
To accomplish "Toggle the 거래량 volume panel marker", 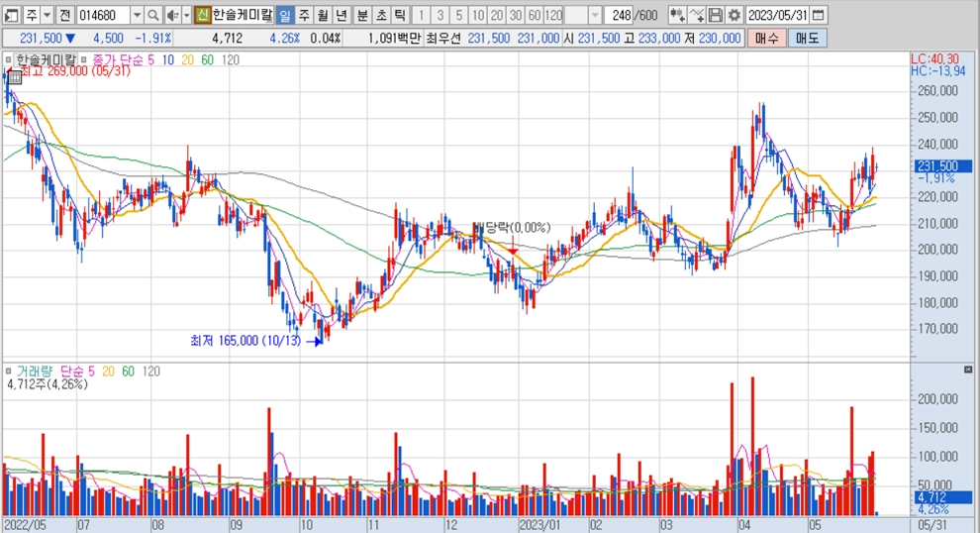I will (8, 372).
